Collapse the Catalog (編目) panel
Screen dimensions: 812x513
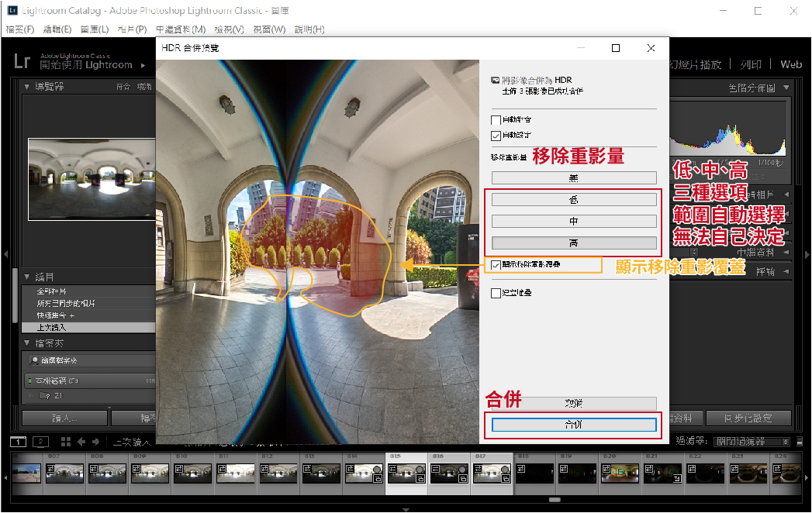(x=27, y=277)
